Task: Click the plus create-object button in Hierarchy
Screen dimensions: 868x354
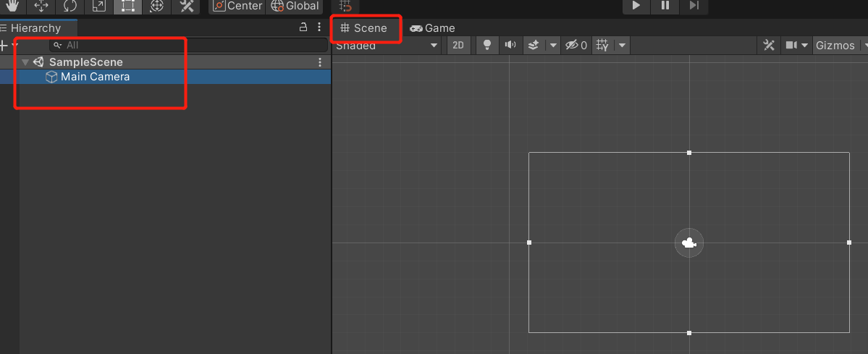Action: [x=4, y=46]
